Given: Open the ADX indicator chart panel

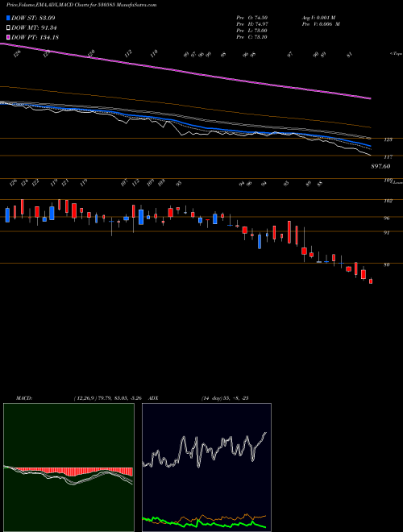Looking at the screenshot, I should pyautogui.click(x=206, y=468).
